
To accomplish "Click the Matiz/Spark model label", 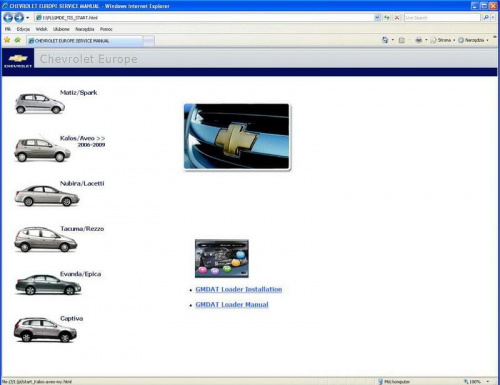I will click(78, 93).
